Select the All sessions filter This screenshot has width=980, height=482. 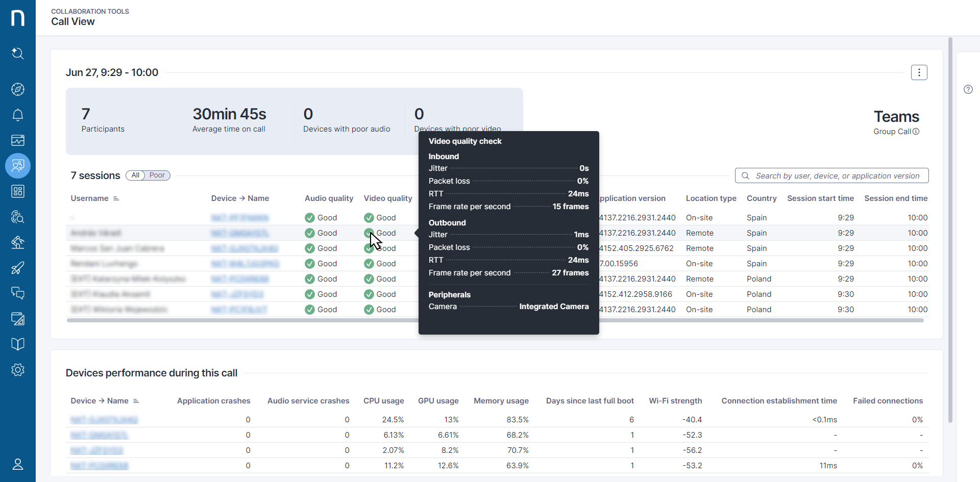coord(135,175)
